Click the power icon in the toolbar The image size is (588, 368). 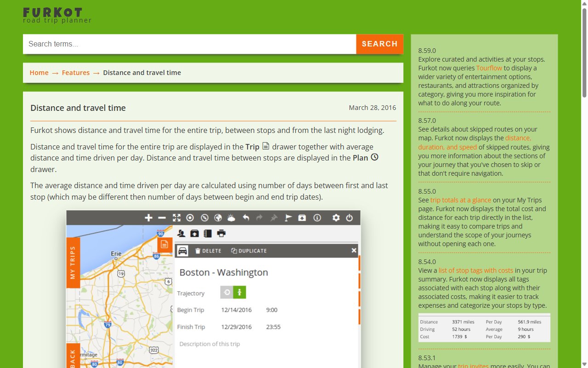click(x=349, y=218)
